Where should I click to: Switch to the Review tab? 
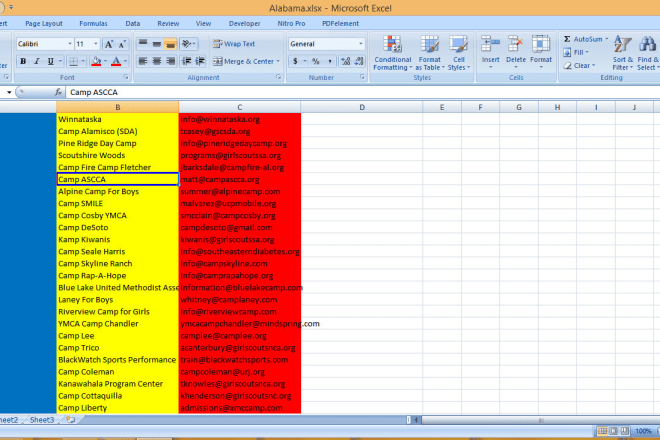point(168,24)
